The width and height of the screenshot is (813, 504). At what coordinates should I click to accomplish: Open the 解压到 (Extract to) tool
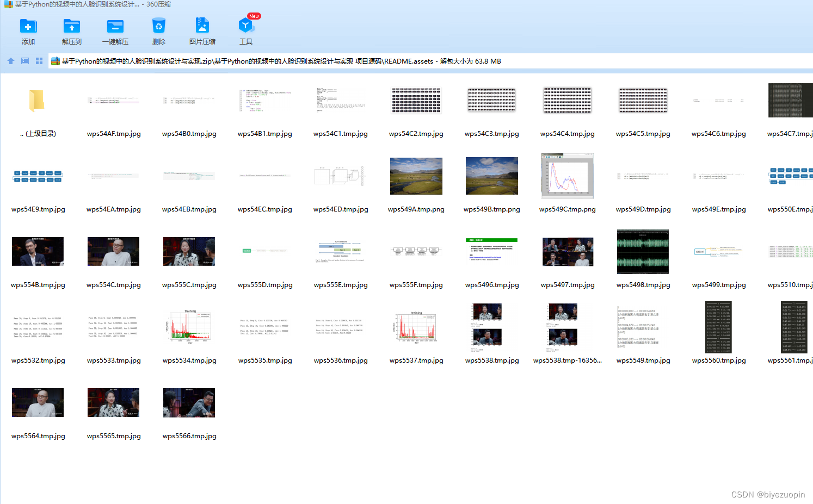(x=71, y=26)
